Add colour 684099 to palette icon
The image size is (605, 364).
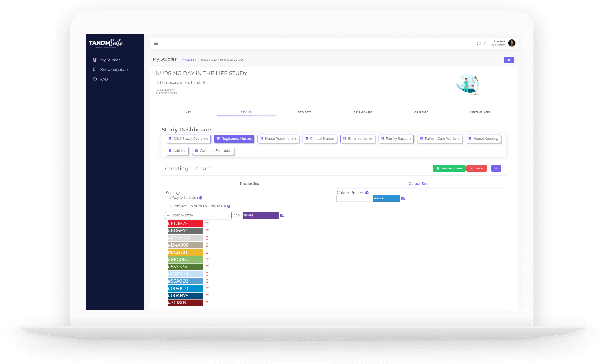point(282,216)
